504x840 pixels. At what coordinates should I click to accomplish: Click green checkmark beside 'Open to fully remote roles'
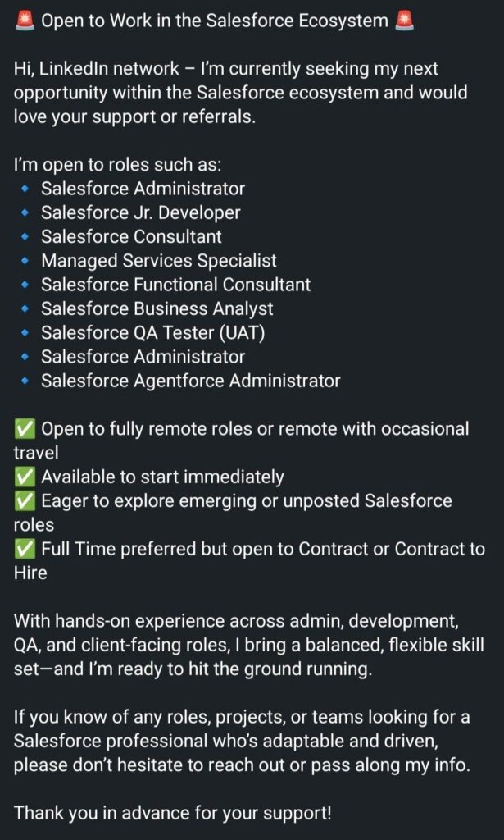tap(25, 428)
